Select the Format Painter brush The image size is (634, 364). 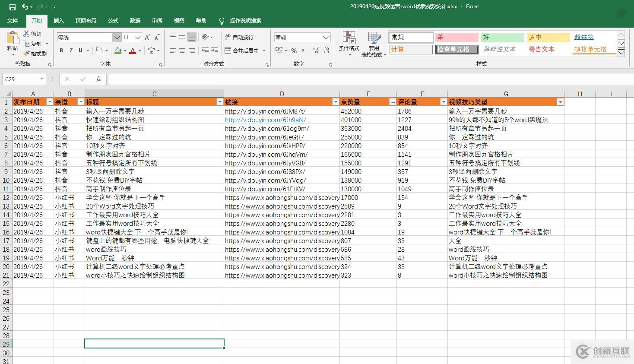[26, 54]
